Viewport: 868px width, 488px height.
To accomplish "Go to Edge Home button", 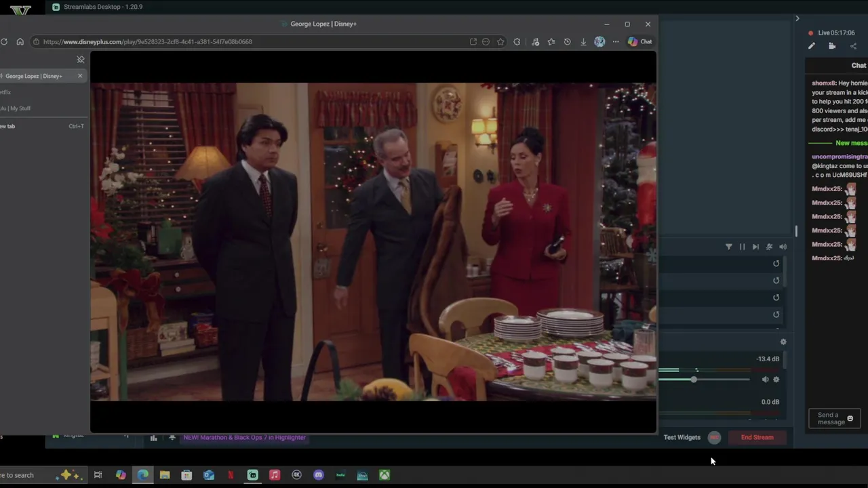I will coord(20,41).
